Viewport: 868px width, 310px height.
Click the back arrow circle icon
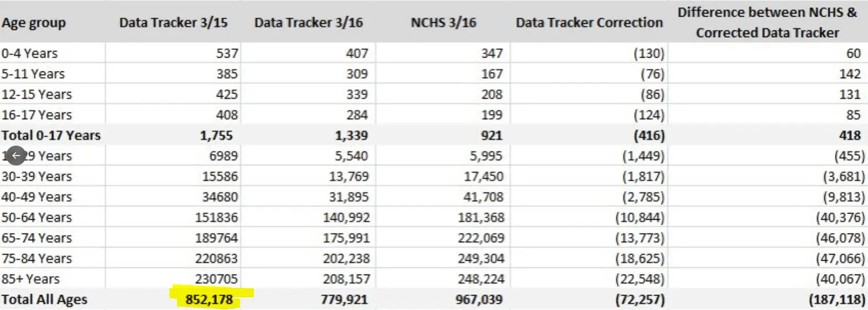[16, 156]
